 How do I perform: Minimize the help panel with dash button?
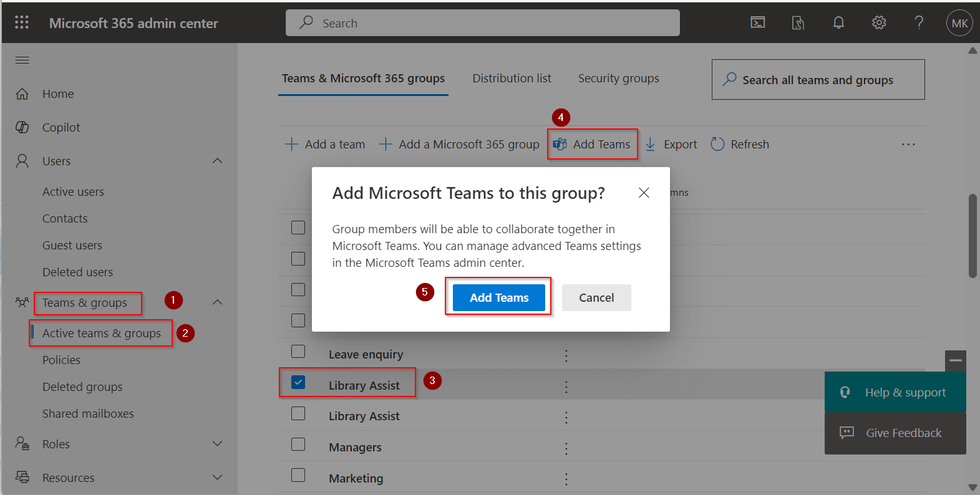tap(956, 360)
